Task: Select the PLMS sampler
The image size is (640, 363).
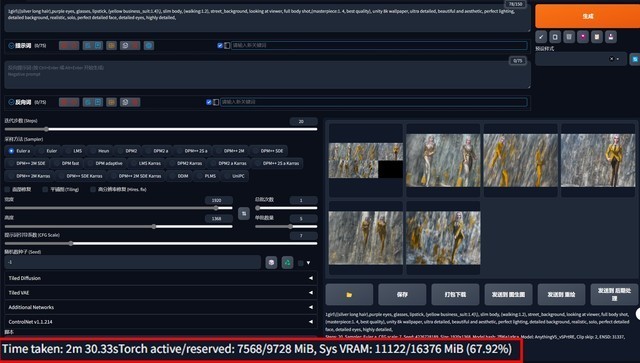Action: click(x=207, y=176)
